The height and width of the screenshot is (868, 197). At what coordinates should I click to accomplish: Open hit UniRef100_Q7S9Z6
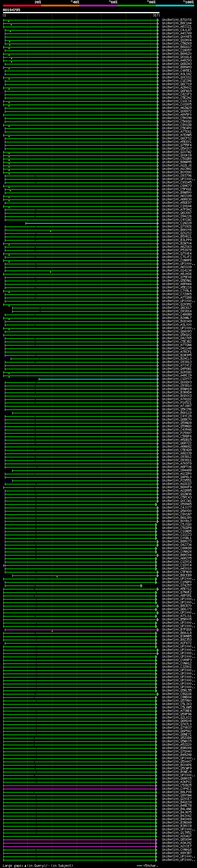(177, 226)
